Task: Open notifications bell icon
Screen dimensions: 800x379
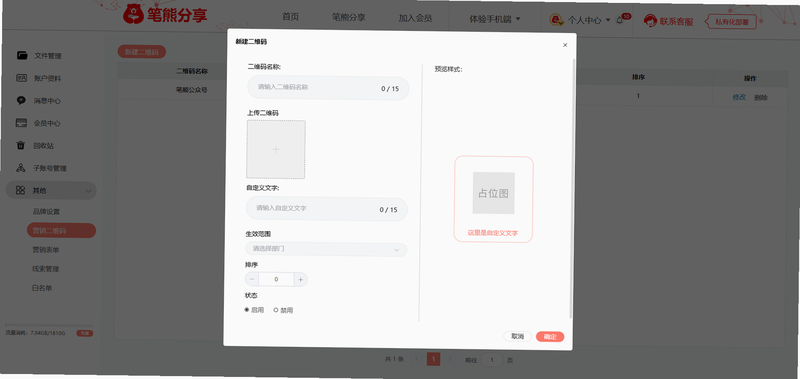Action: point(620,20)
